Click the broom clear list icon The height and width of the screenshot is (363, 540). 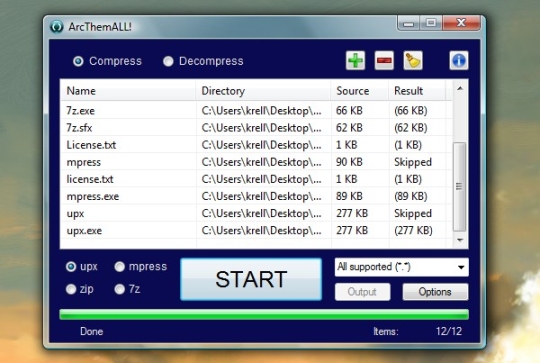pyautogui.click(x=413, y=61)
